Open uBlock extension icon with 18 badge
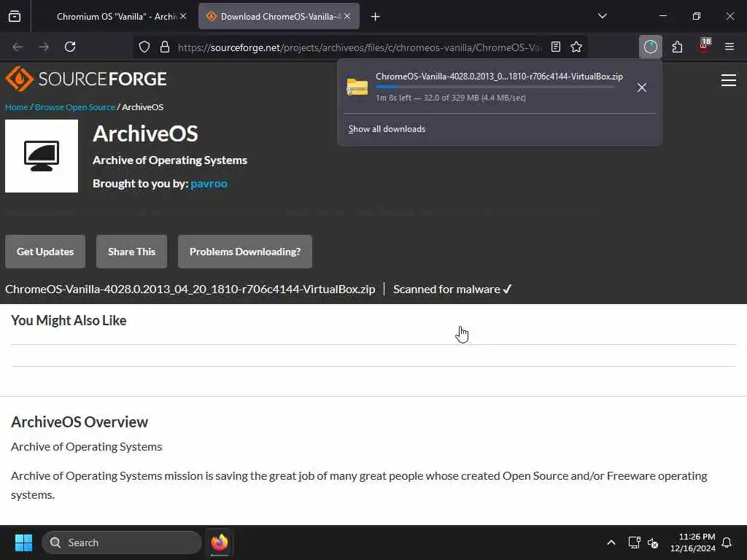The width and height of the screenshot is (747, 560). click(x=704, y=46)
